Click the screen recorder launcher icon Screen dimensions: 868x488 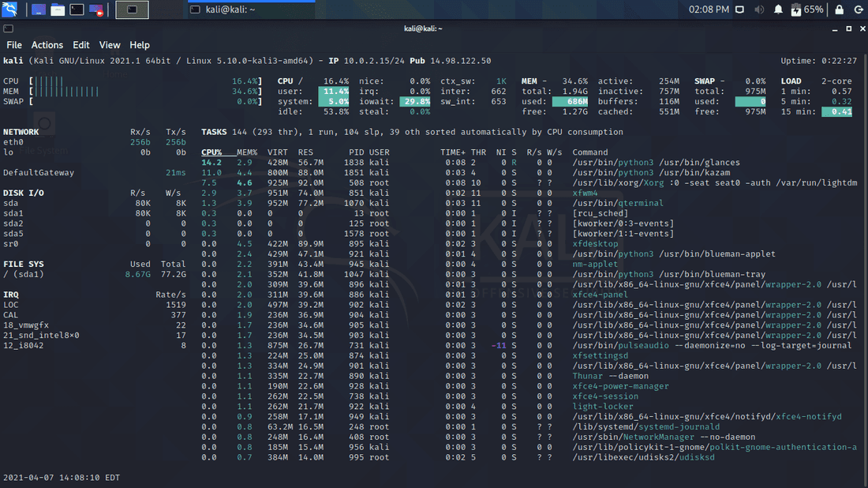click(x=95, y=9)
